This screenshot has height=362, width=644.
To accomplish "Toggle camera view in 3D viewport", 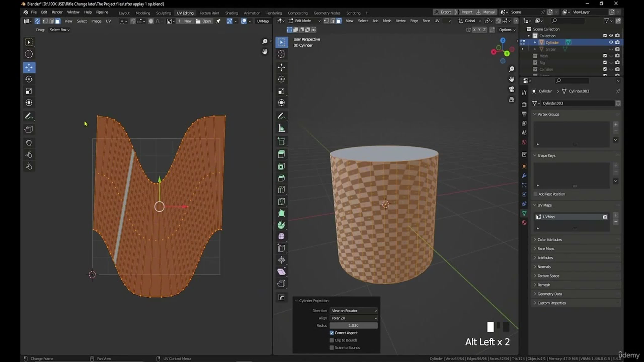I will click(x=512, y=89).
